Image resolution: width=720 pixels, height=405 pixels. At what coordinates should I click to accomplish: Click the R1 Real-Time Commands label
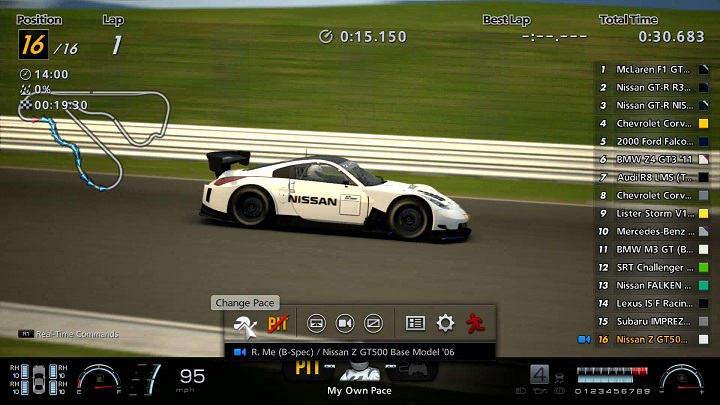68,334
